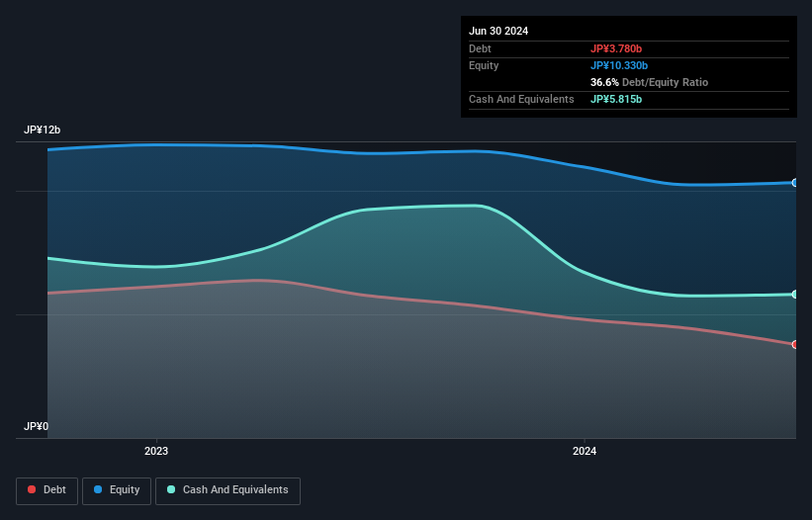Click the 2024 x-axis label
The width and height of the screenshot is (812, 520).
click(585, 451)
